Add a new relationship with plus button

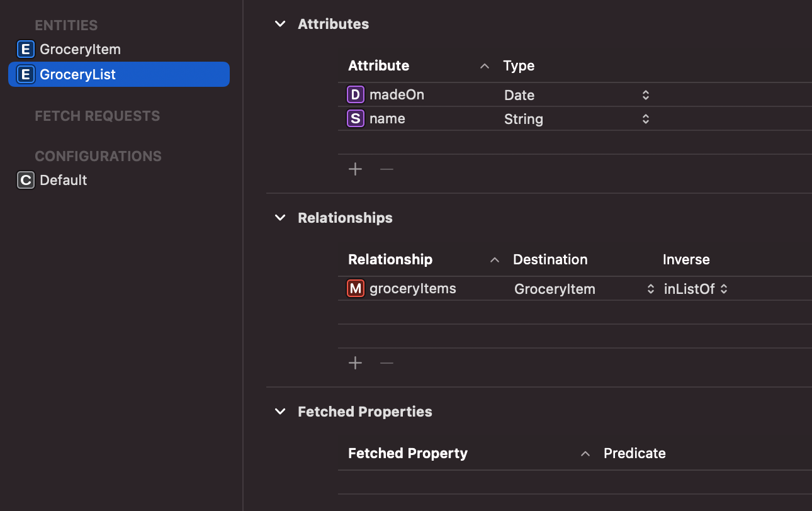356,363
